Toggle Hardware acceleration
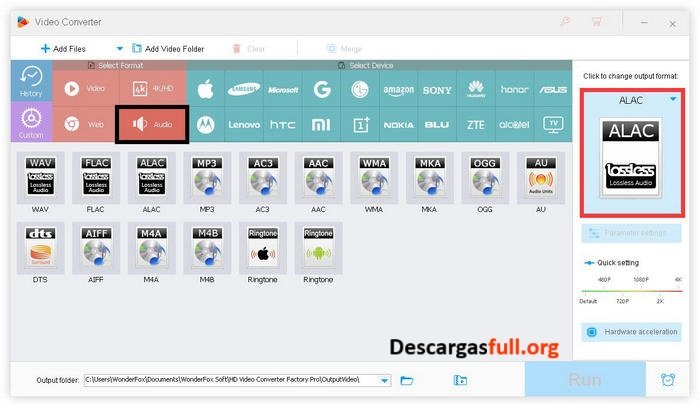 tap(631, 332)
